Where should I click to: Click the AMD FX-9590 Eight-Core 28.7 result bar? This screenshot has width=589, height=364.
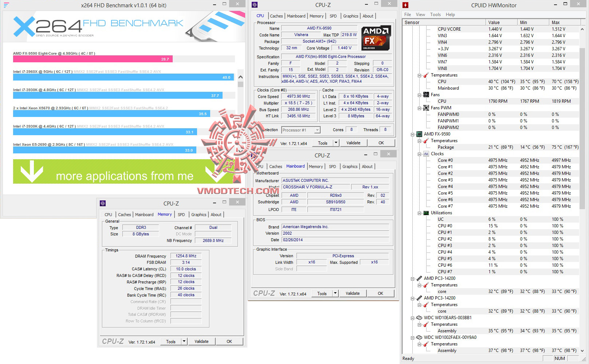[x=93, y=59]
